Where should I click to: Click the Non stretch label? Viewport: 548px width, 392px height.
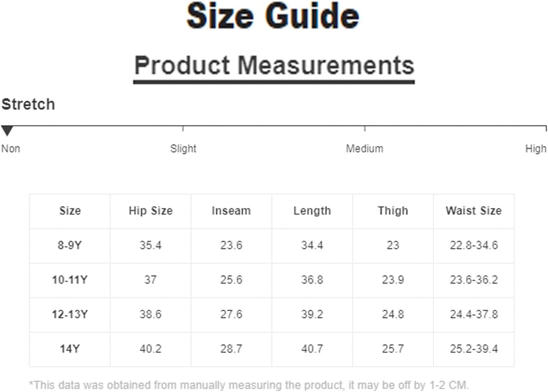(x=11, y=149)
